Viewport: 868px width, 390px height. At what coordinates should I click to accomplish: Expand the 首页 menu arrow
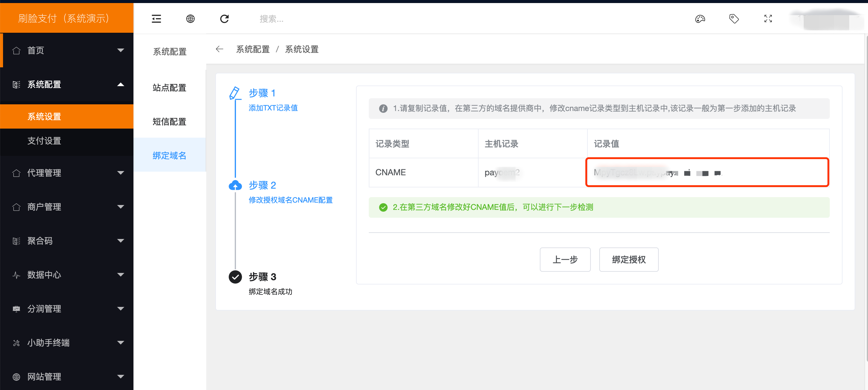(x=120, y=50)
